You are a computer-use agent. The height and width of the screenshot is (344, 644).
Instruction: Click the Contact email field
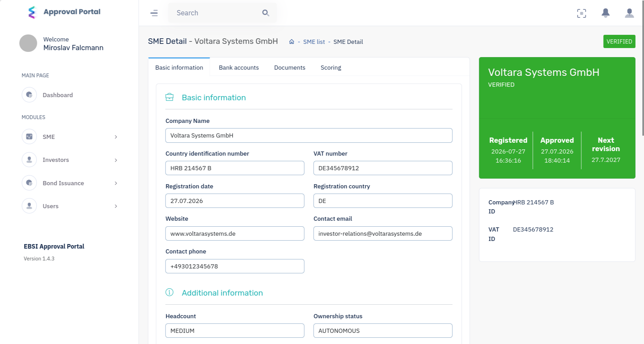pyautogui.click(x=383, y=233)
